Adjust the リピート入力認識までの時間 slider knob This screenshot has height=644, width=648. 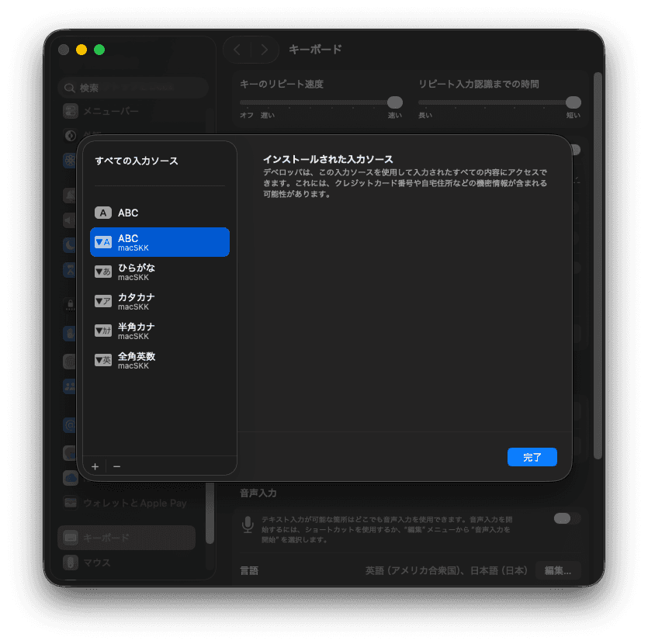573,102
